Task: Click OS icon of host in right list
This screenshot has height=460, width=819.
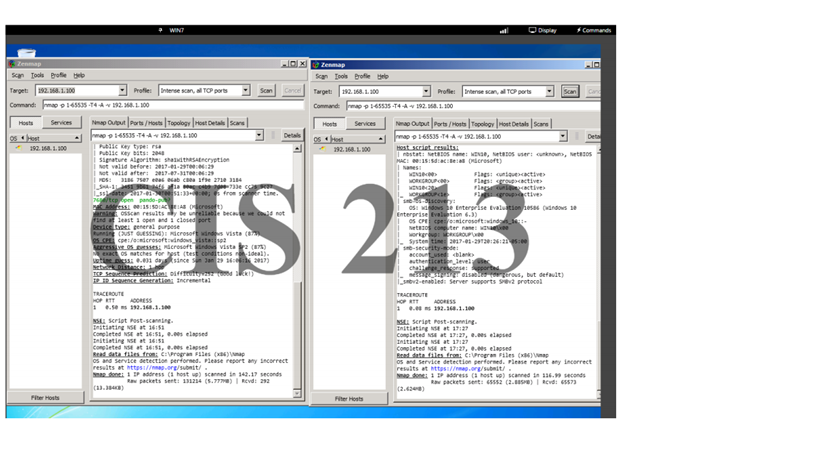Action: [323, 149]
